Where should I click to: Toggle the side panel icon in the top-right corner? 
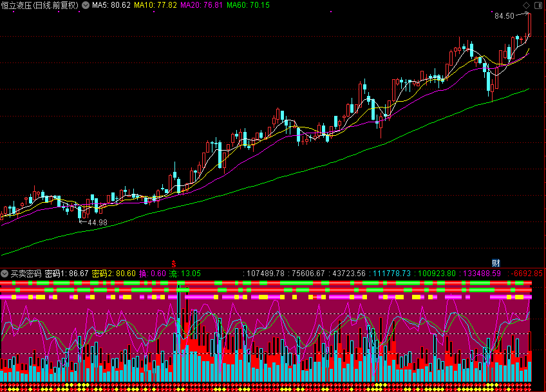[538, 5]
